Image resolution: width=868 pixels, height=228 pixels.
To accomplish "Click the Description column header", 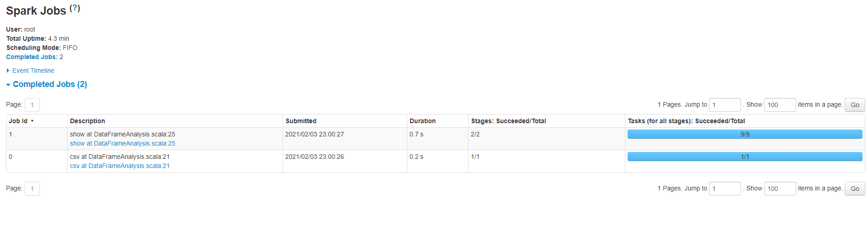I will pos(87,121).
